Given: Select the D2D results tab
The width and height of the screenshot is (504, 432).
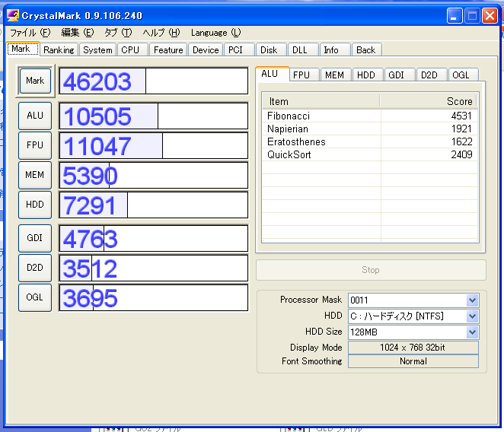Looking at the screenshot, I should coord(432,75).
